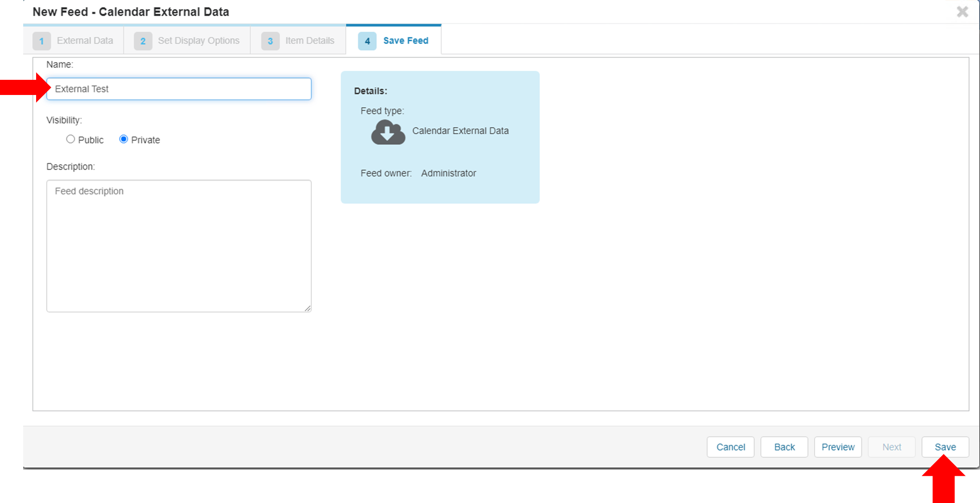Switch to the Item Details tab
Viewport: 980px width, 503px height.
309,41
